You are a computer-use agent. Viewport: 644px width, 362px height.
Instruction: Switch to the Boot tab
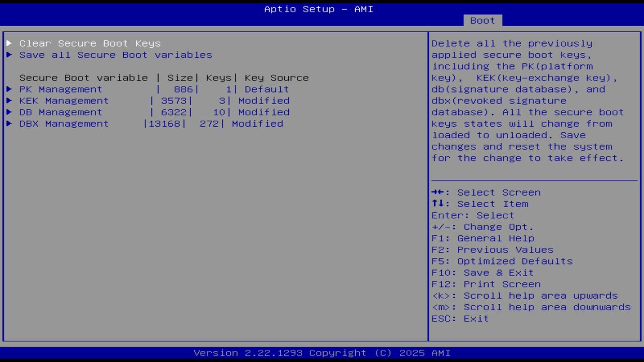point(482,20)
